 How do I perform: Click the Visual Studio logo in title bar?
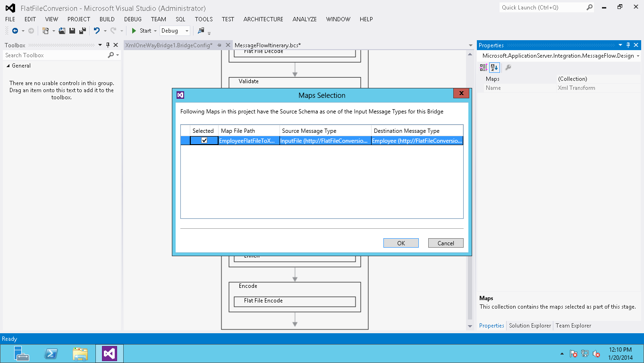pos(10,8)
